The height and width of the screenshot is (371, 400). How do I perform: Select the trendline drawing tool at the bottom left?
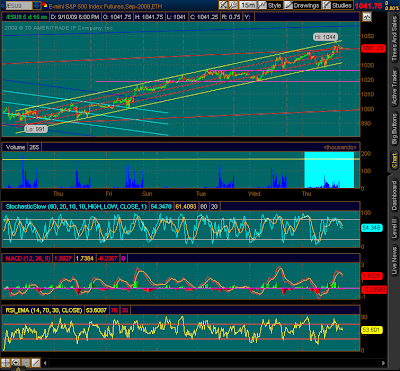(36, 362)
